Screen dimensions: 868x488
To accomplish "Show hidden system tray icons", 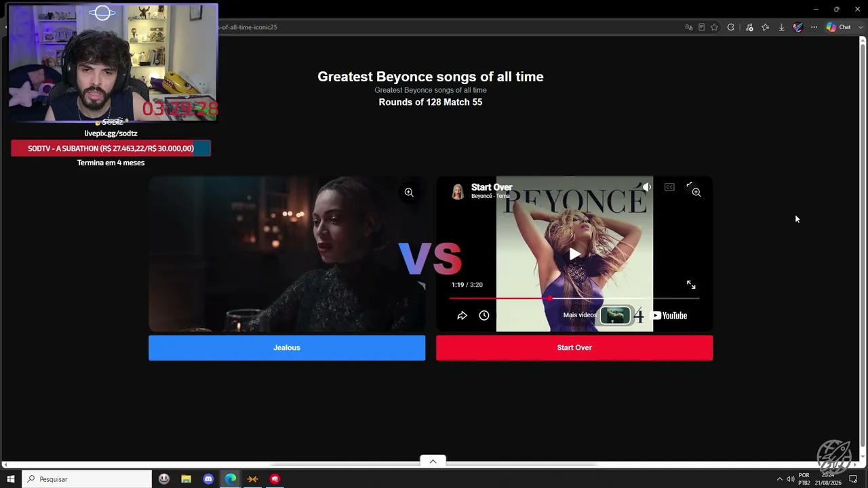I will [779, 479].
